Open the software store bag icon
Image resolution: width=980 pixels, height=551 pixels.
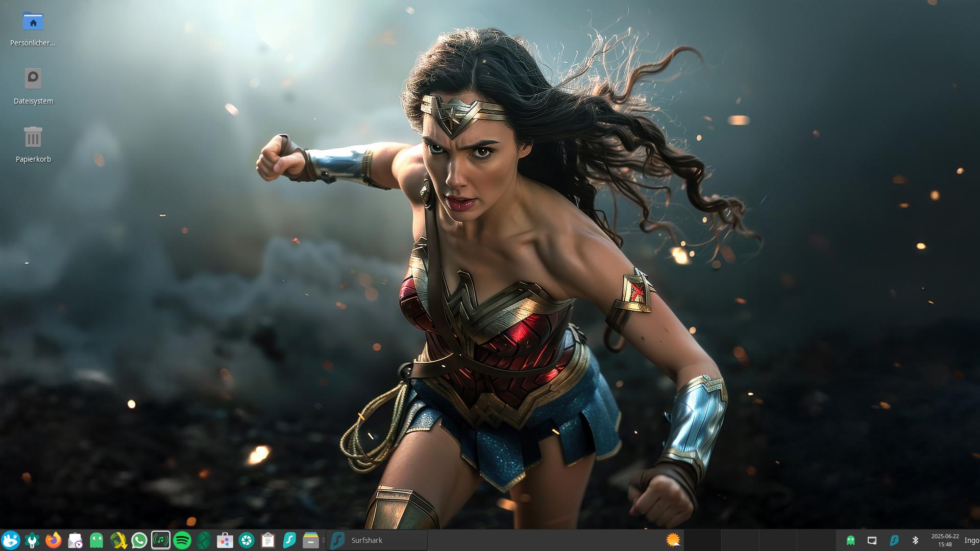coord(225,540)
